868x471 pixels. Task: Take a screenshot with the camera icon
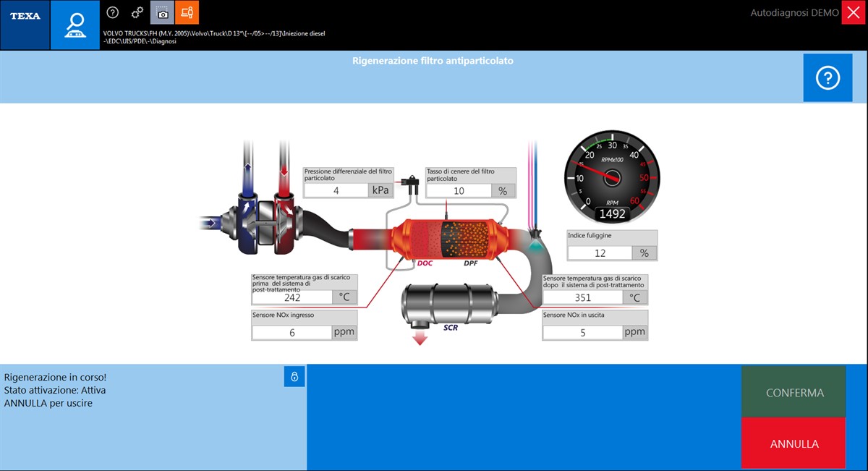(162, 12)
